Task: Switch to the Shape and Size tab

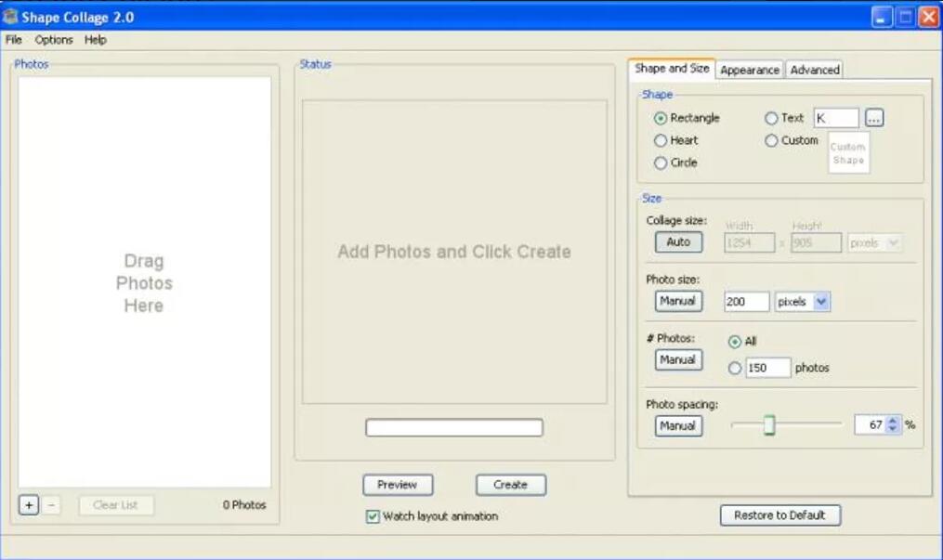Action: (672, 69)
